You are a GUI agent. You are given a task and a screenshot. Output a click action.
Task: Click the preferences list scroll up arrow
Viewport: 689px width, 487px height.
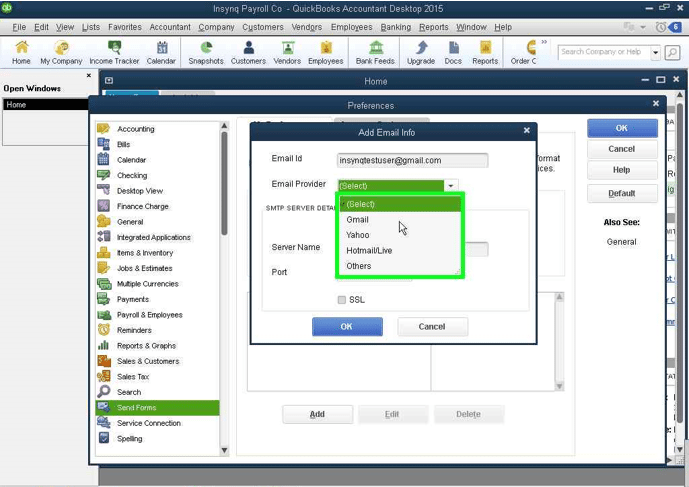click(x=224, y=126)
